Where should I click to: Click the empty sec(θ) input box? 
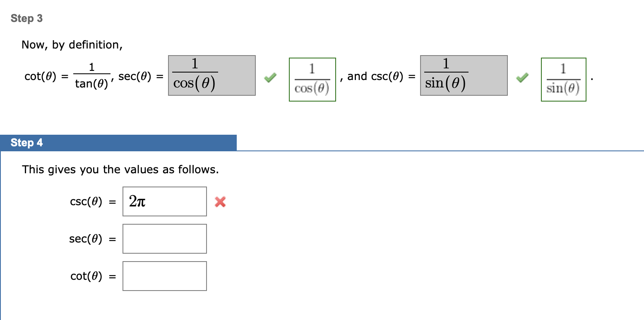click(164, 238)
